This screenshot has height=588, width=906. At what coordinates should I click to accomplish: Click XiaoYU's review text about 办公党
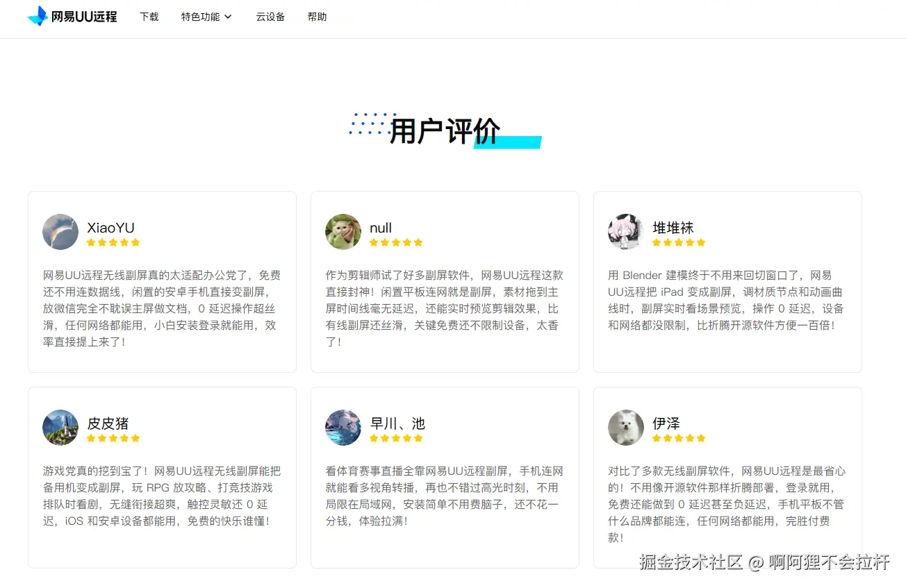click(x=161, y=309)
